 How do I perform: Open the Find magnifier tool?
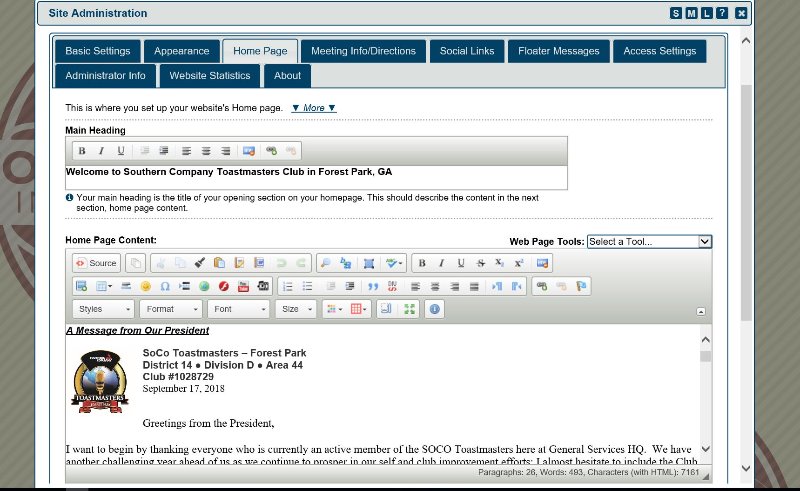coord(326,263)
